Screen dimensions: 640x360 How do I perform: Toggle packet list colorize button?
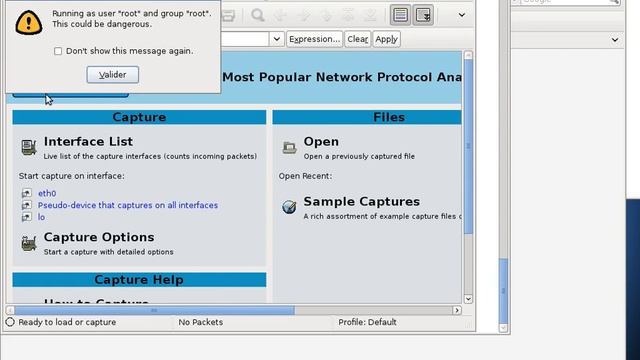click(400, 15)
